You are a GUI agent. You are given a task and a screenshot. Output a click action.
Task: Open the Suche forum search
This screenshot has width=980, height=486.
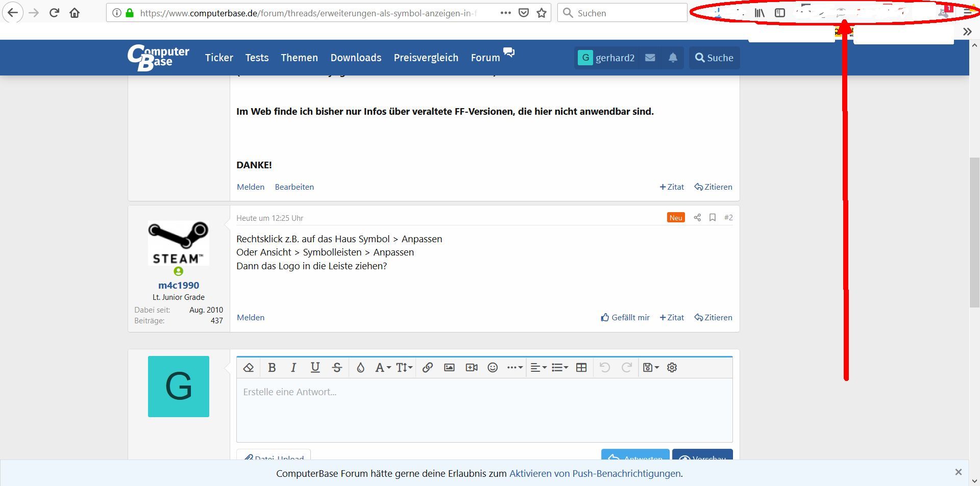714,58
